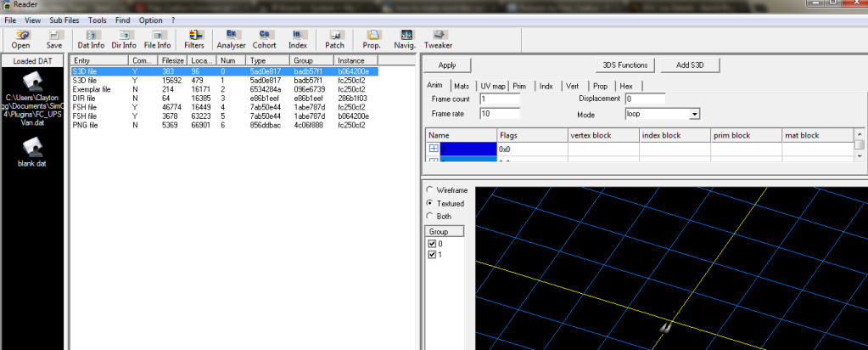Screen dimensions: 868x350
Task: Select the FSH file entry with filesize 3678
Action: [224, 116]
